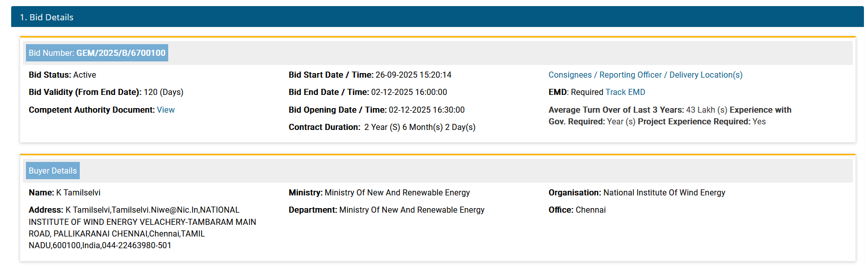Click the 1. Bid Details section header

click(x=47, y=17)
